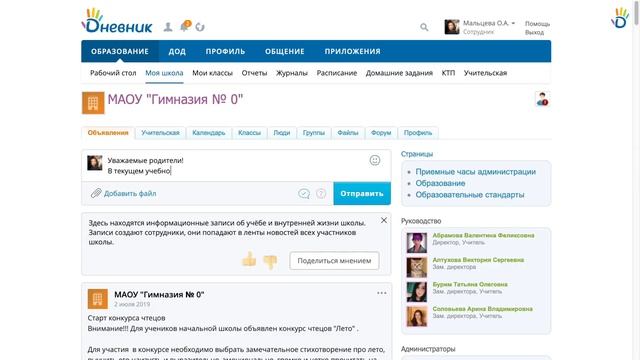
Task: Click the orange post avatar for МАОУ Гимназия
Action: pyautogui.click(x=98, y=299)
